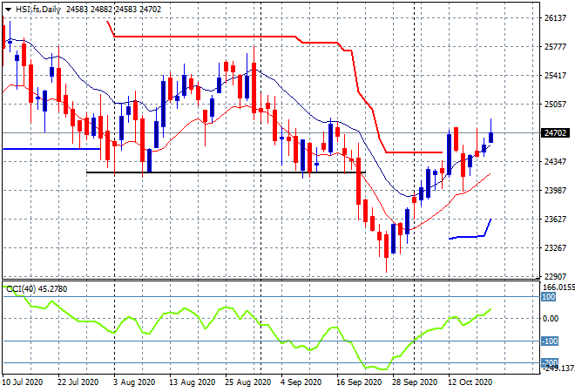This screenshot has height=392, width=575.
Task: Click the 10 Jul 2020 date label
Action: pos(22,382)
